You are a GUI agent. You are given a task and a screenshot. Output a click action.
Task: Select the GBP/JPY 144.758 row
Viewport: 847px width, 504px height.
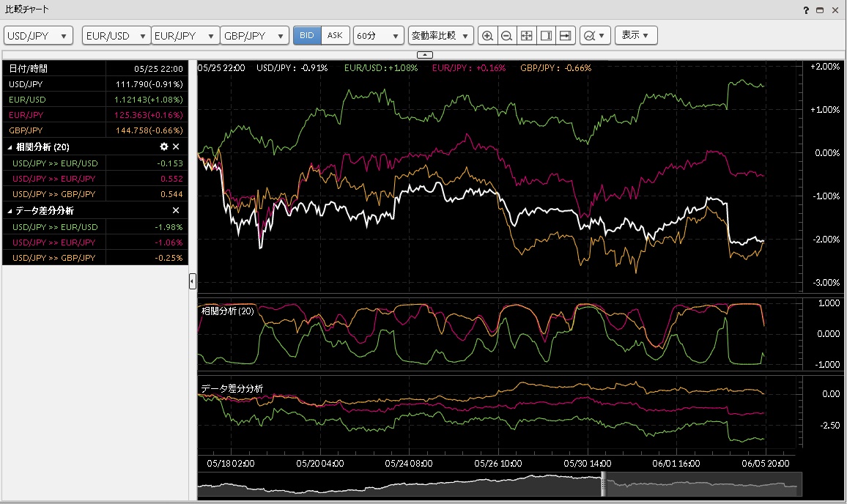pos(95,130)
